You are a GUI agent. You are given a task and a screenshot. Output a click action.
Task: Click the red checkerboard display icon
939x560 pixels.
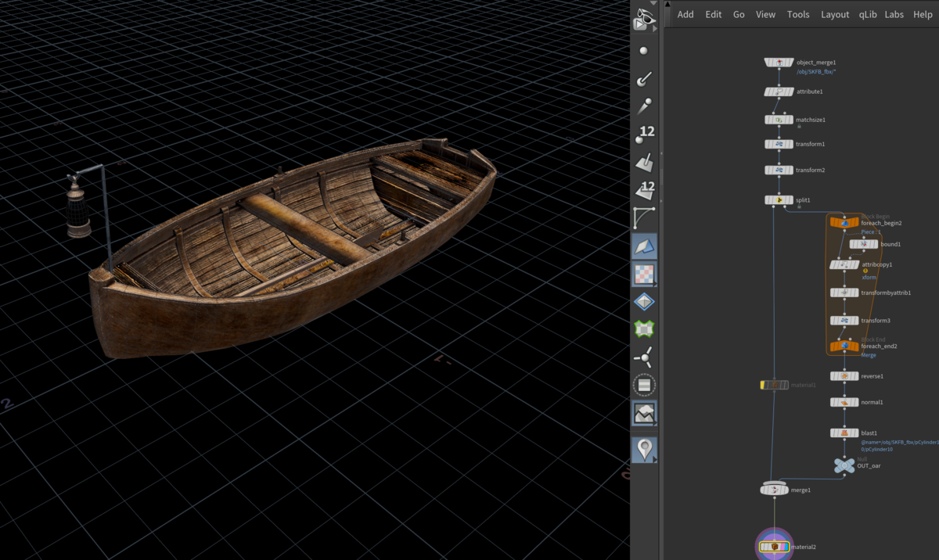tap(644, 275)
